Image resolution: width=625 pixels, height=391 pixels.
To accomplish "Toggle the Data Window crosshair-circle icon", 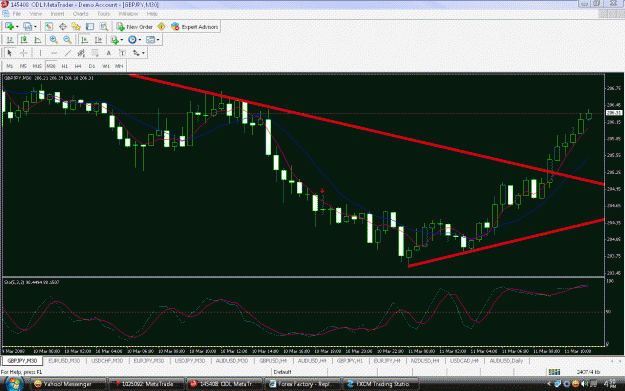I will coord(63,27).
